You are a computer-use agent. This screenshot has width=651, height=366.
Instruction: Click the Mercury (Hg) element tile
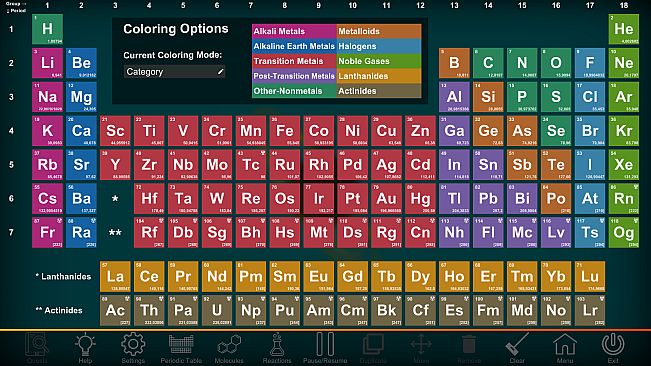tap(420, 198)
